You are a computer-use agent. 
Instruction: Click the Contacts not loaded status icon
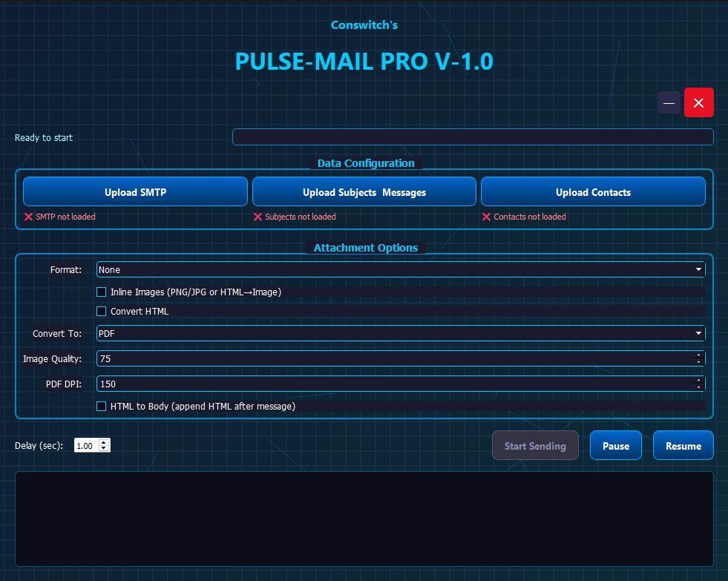pyautogui.click(x=487, y=217)
